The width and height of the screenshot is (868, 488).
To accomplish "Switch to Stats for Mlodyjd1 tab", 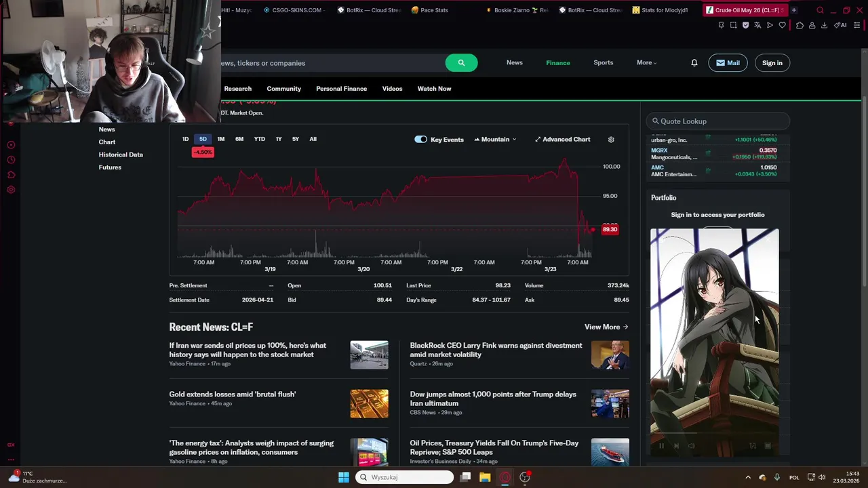I will tap(661, 10).
